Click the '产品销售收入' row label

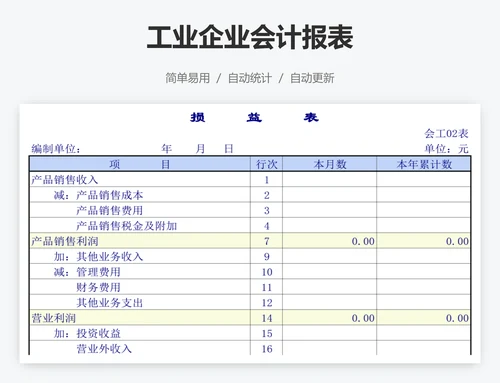click(65, 180)
